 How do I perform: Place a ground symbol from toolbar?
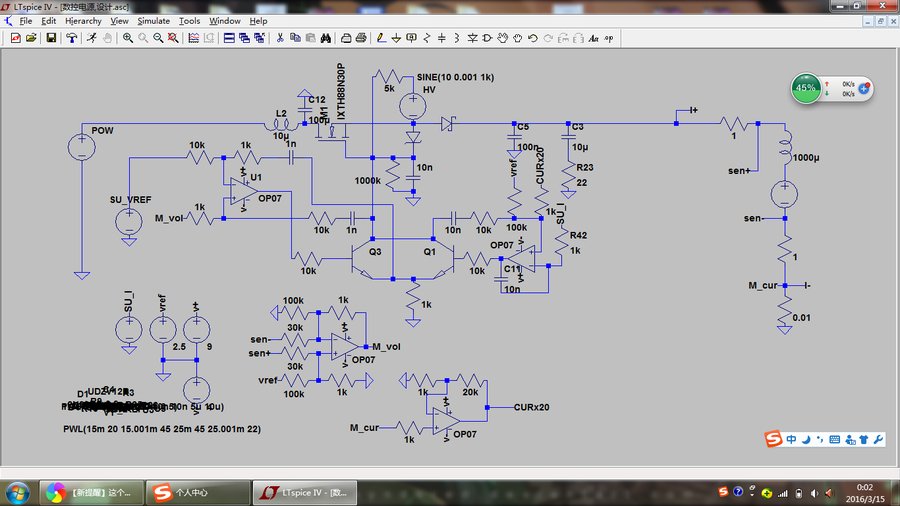396,38
